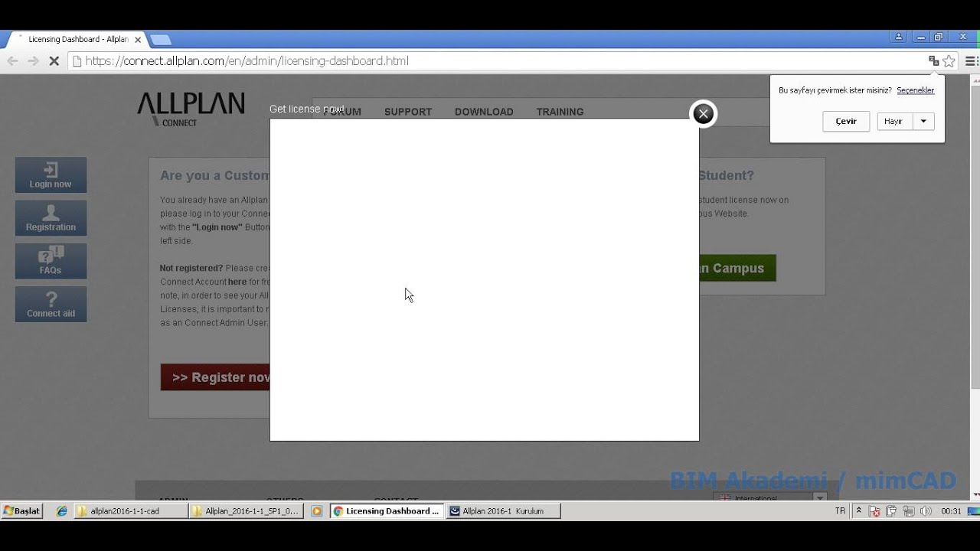Stop page loading in browser toolbar

tap(54, 61)
